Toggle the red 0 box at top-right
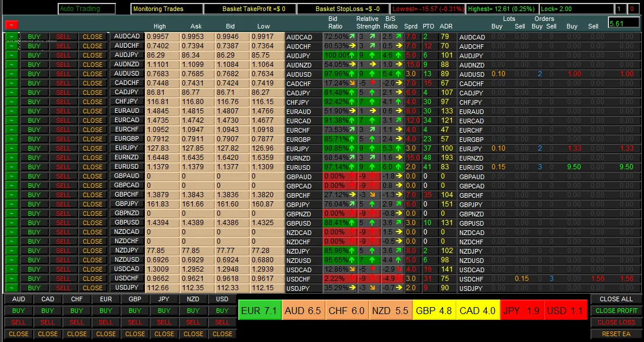The width and height of the screenshot is (644, 342). 632,9
